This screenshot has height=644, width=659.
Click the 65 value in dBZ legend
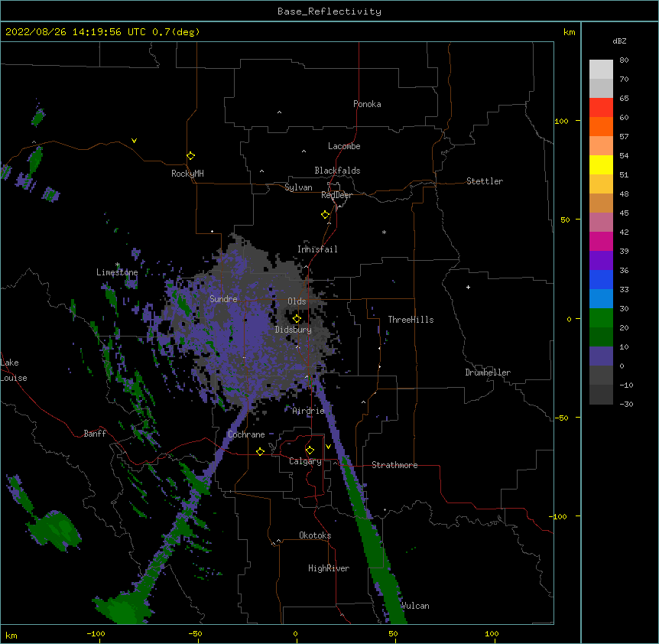pos(624,99)
